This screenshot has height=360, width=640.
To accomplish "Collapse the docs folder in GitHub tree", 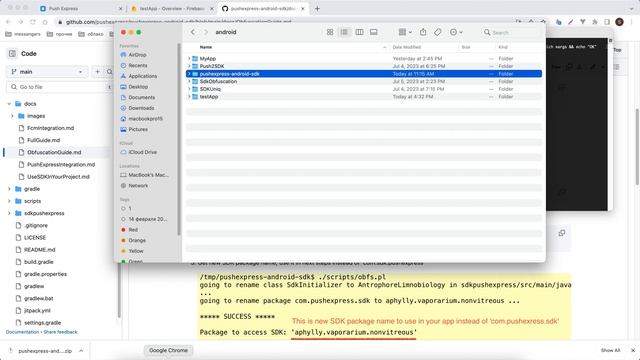I will point(9,104).
